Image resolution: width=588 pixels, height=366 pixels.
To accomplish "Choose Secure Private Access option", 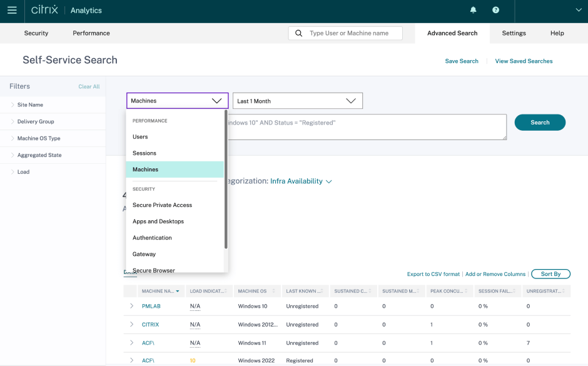I will [162, 205].
